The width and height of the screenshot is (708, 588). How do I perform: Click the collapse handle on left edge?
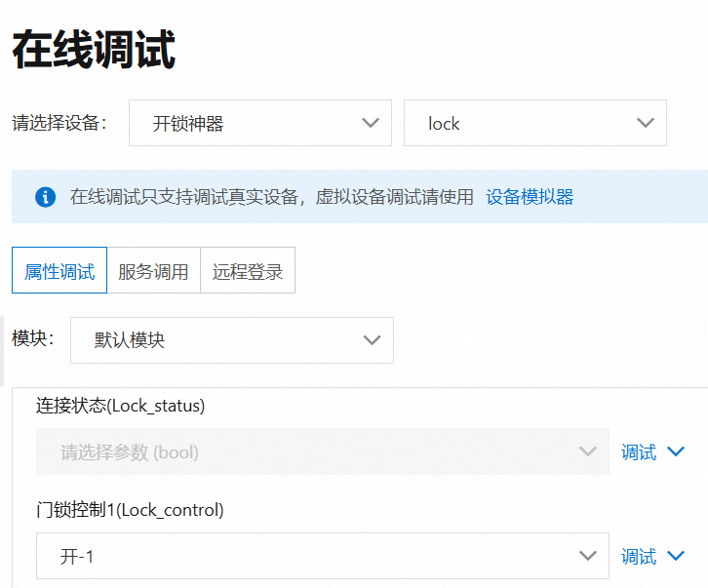point(2,349)
